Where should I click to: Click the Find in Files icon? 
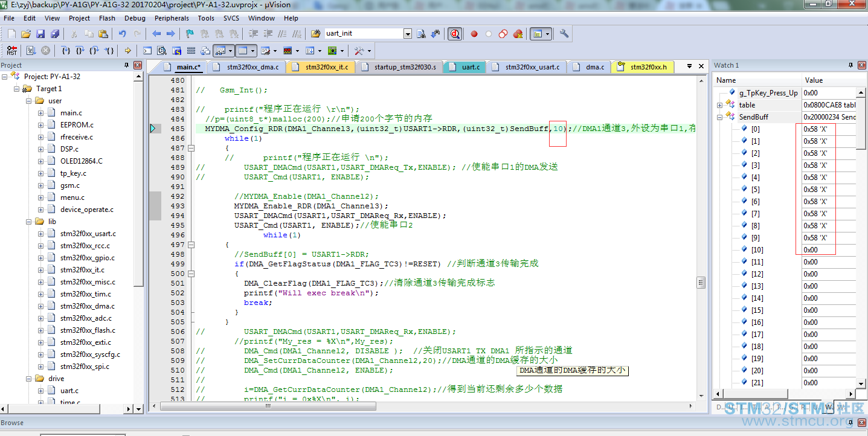point(315,34)
